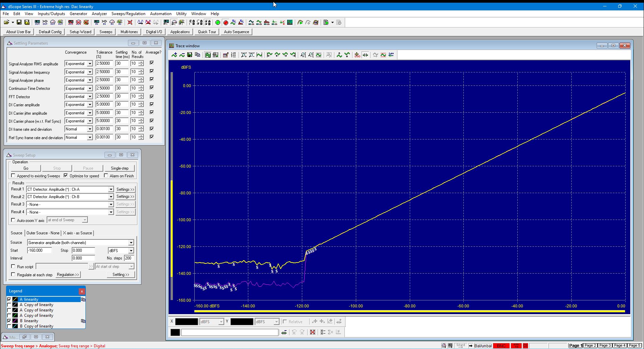The image size is (644, 349).
Task: Click the open folder icon in main toolbar
Action: click(6, 22)
